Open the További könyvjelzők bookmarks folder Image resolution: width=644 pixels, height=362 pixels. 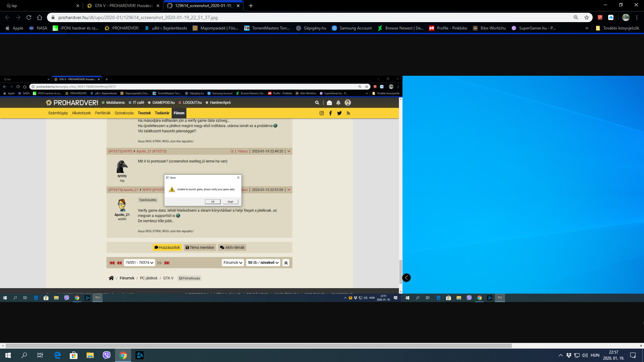point(617,28)
